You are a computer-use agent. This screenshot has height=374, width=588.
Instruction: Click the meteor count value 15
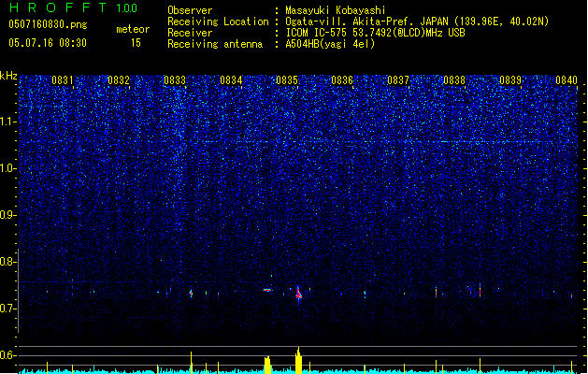coord(136,43)
